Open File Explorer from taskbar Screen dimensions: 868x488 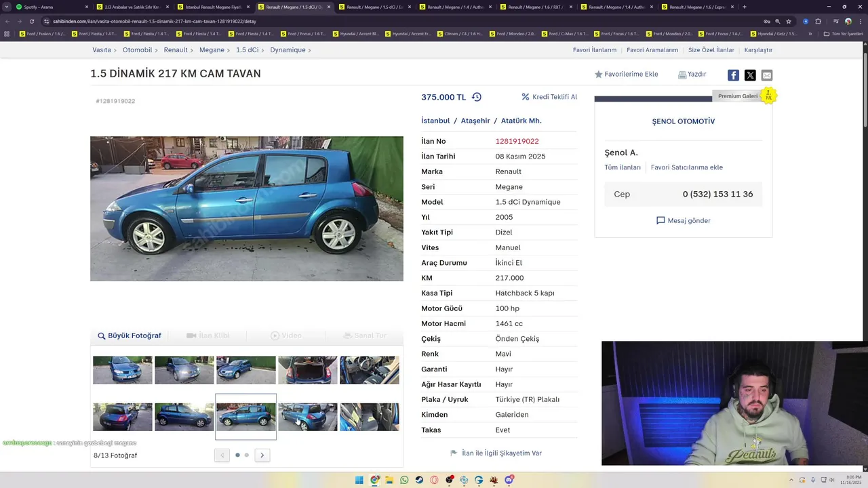click(x=390, y=480)
